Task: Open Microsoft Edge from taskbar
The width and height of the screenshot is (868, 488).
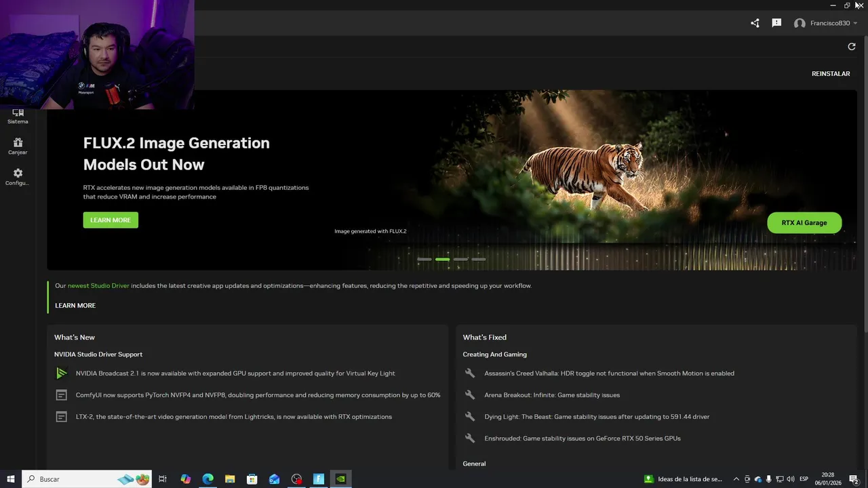Action: pos(208,479)
